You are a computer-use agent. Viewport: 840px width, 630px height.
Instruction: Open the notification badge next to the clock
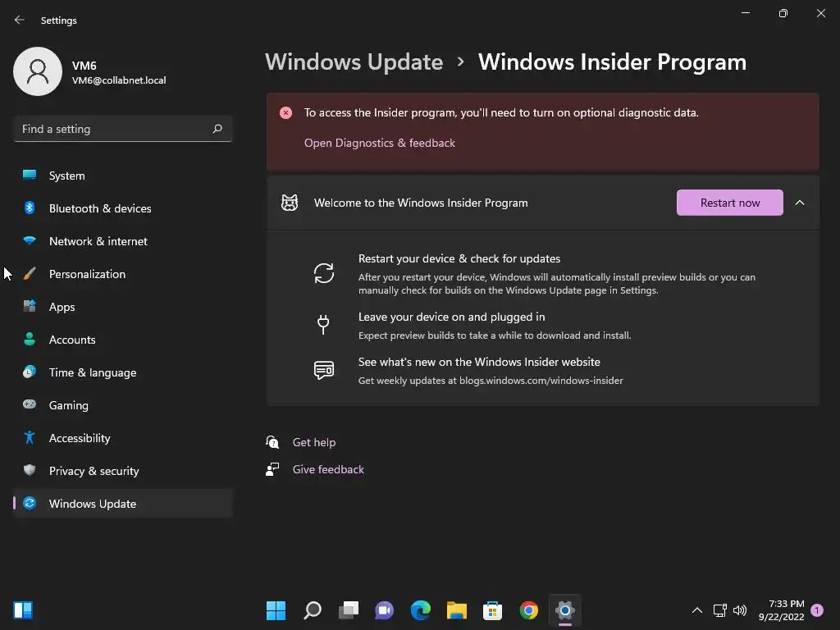point(817,610)
